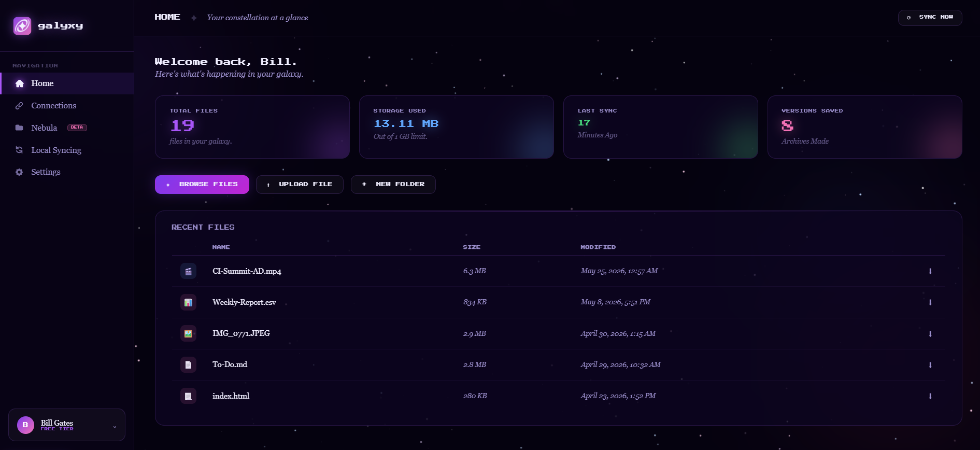Click the video file icon for CI-Summit-AD.mp4
The width and height of the screenshot is (980, 450).
[188, 271]
